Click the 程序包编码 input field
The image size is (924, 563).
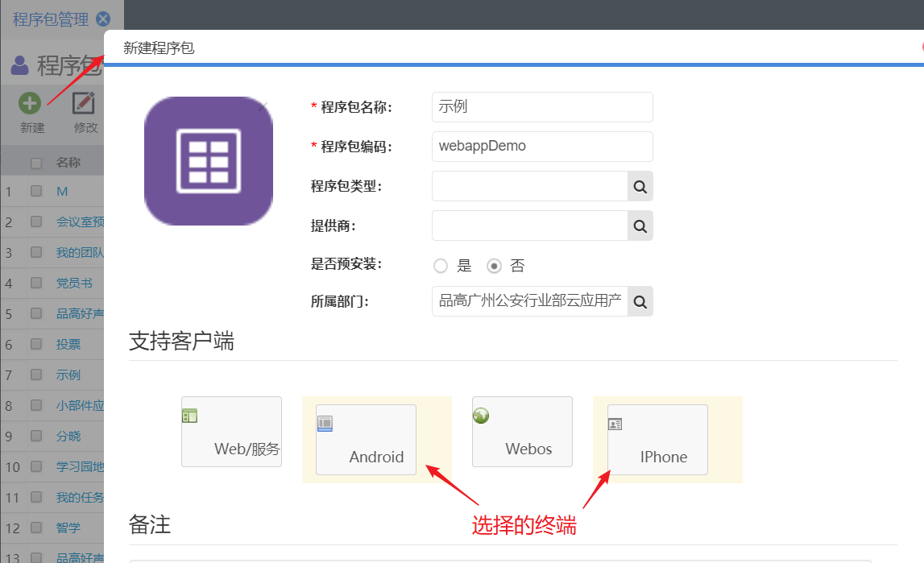(541, 147)
